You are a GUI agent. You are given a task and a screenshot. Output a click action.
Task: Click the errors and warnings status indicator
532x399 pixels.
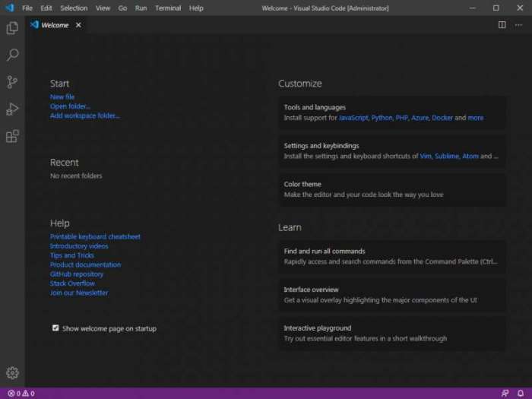(x=21, y=393)
